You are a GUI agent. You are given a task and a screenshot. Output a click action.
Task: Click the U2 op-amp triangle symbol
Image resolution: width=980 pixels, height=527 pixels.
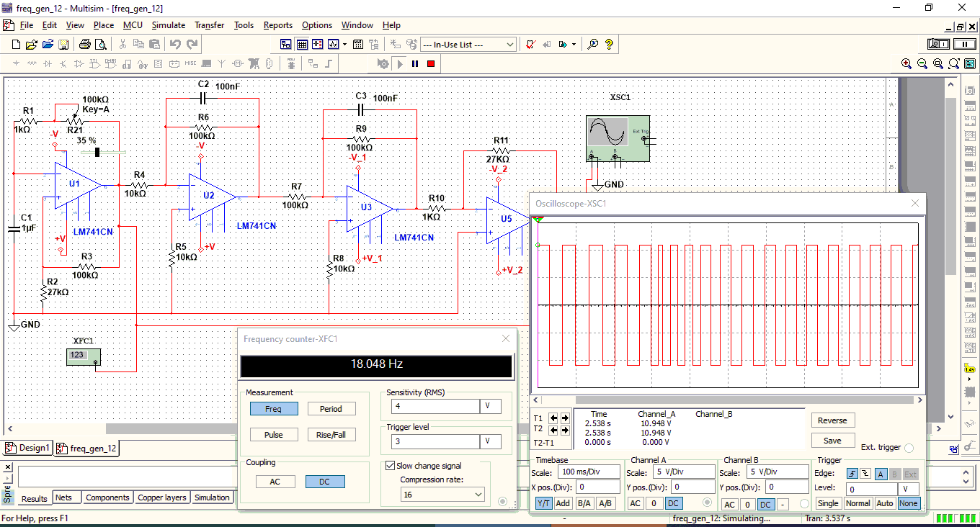213,197
